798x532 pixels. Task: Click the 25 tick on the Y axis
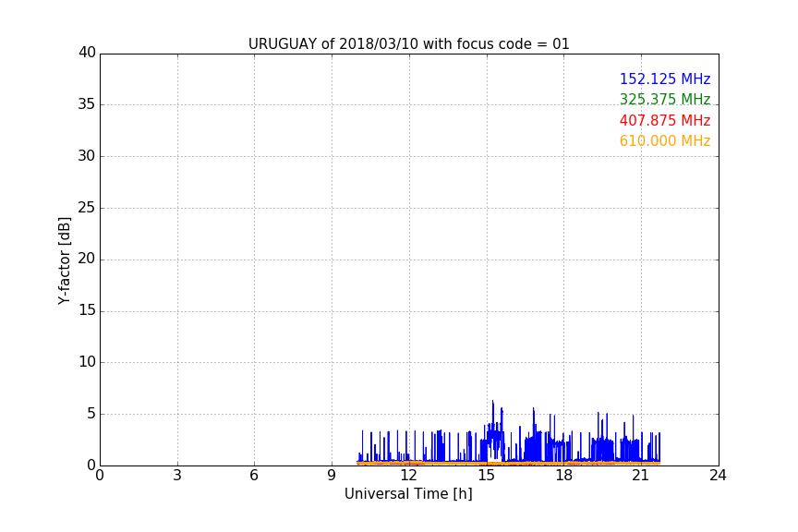(87, 207)
